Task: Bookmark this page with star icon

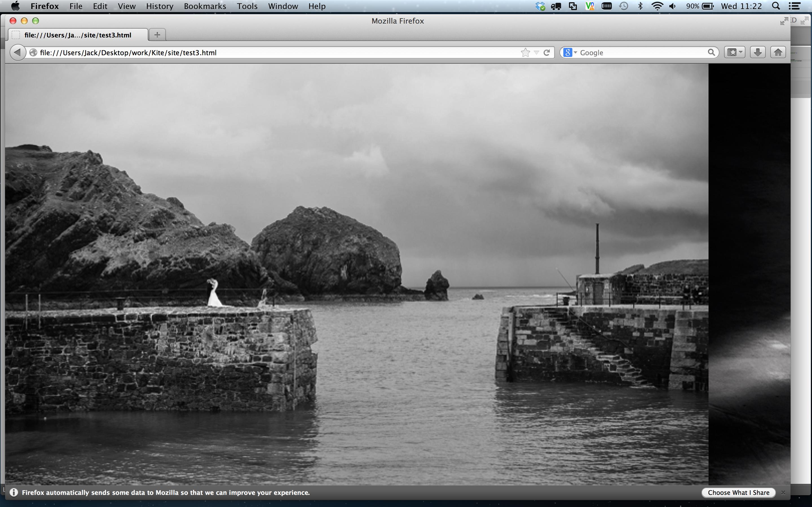Action: (x=525, y=53)
